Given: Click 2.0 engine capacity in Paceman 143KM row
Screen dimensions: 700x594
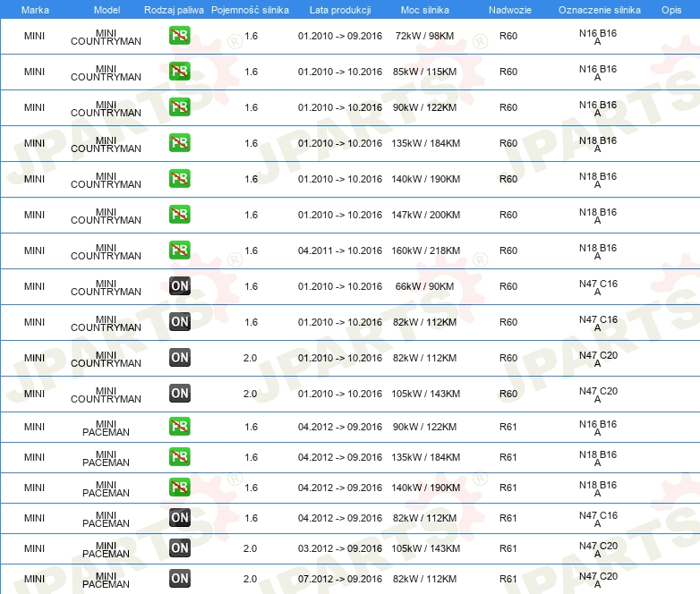Looking at the screenshot, I should coord(250,548).
